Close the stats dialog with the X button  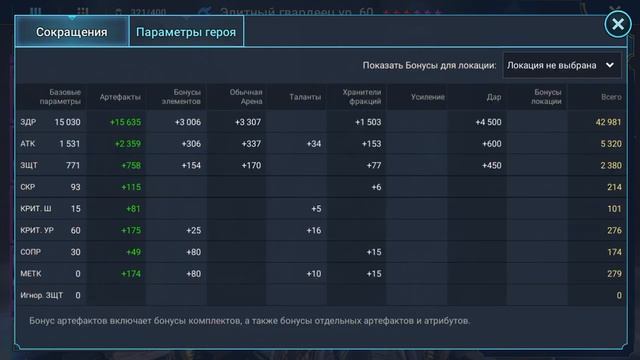[618, 24]
